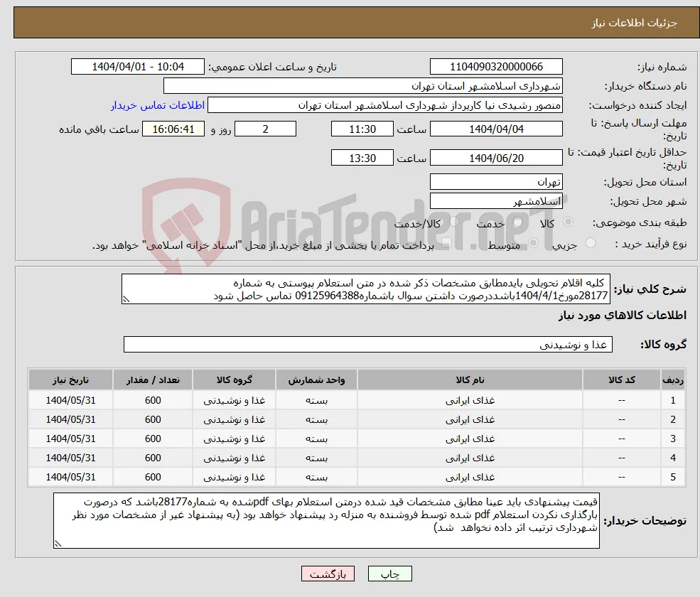
Task: Click the need number field 1104090320000066
Action: pos(496,67)
